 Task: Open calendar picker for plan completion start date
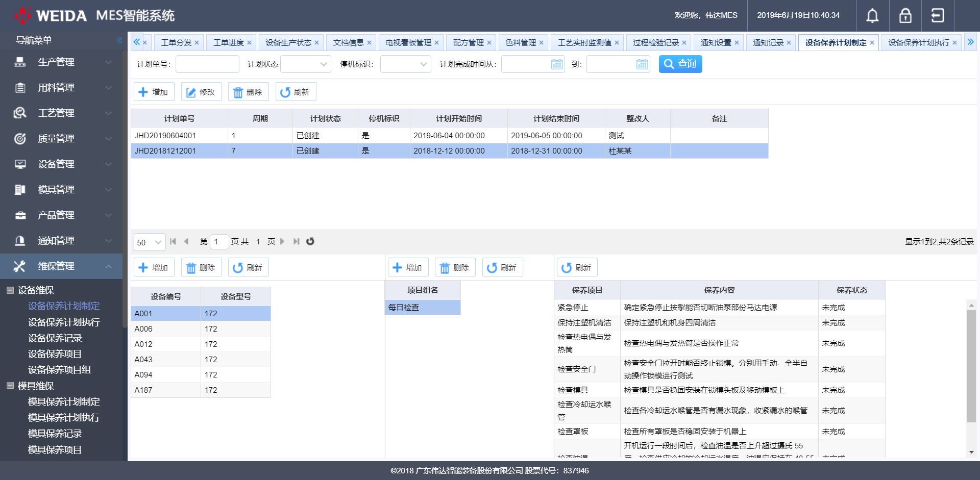click(x=556, y=64)
